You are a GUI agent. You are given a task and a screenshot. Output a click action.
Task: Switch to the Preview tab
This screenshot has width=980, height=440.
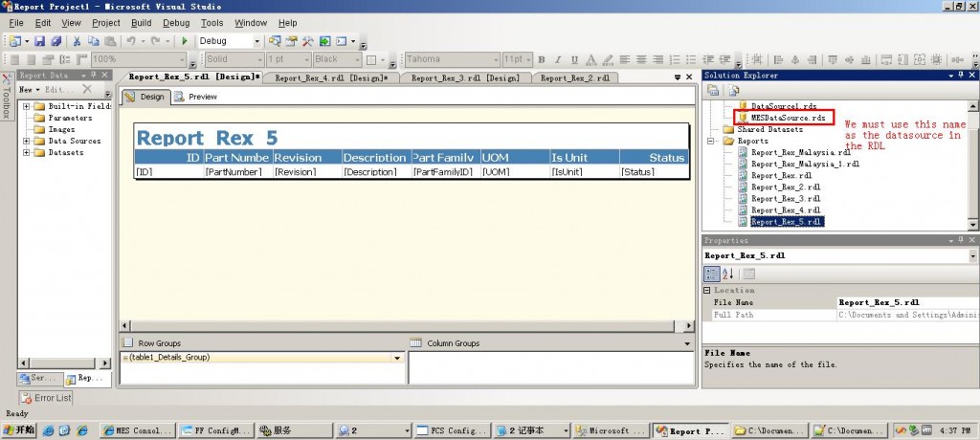(x=195, y=97)
